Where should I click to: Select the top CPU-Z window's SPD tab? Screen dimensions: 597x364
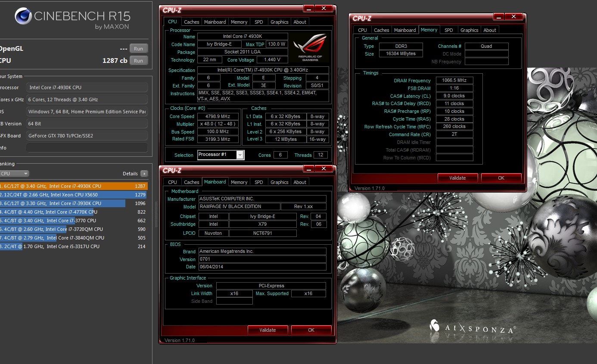[x=258, y=22]
